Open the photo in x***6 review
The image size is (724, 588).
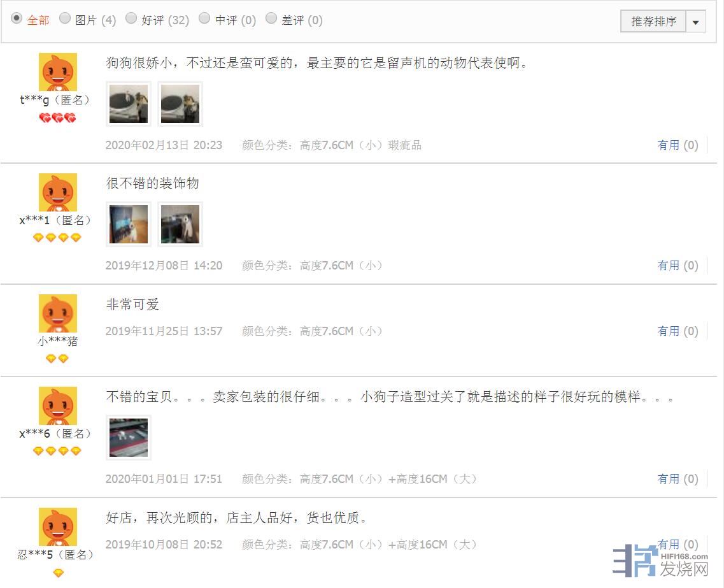129,438
